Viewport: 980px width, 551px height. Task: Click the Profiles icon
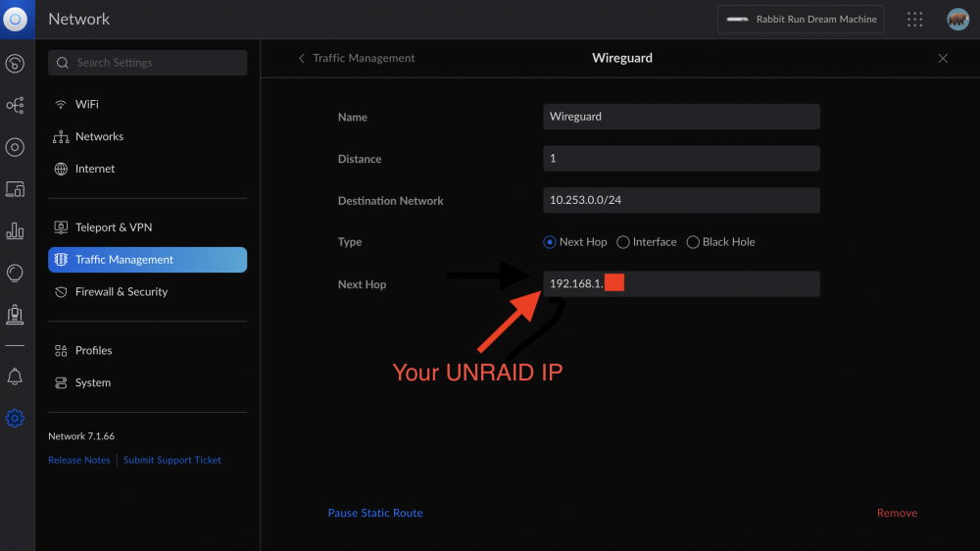tap(61, 351)
